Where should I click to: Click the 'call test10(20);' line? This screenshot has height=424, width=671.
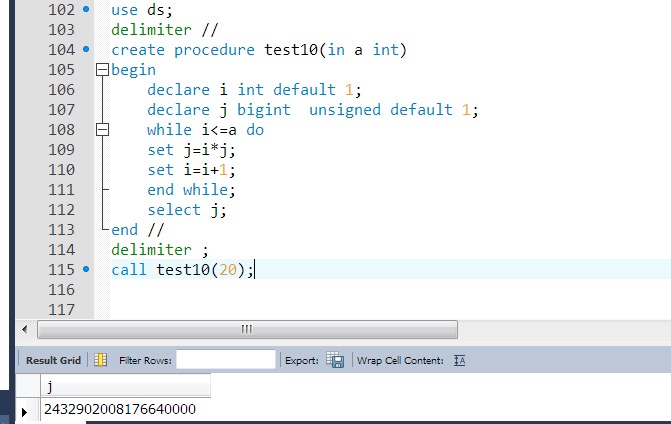pyautogui.click(x=183, y=270)
